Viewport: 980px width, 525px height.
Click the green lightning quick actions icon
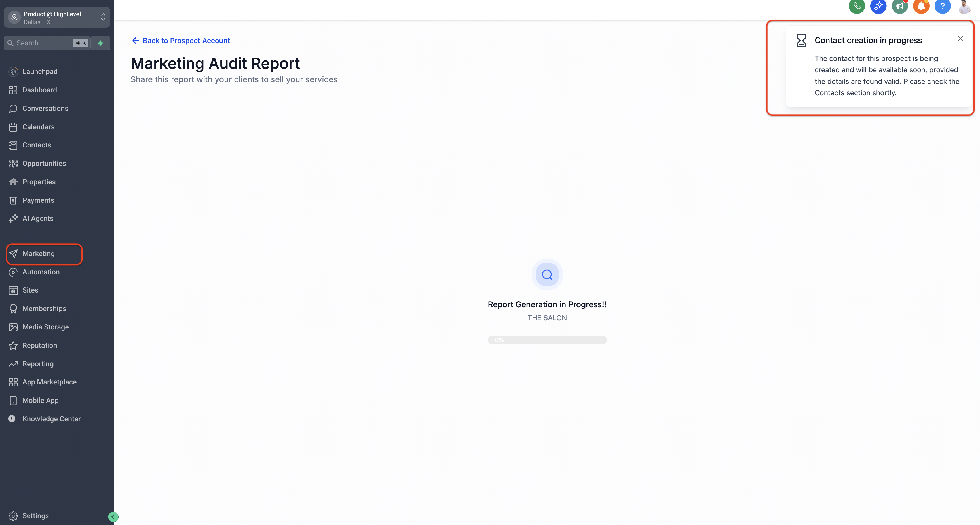100,43
